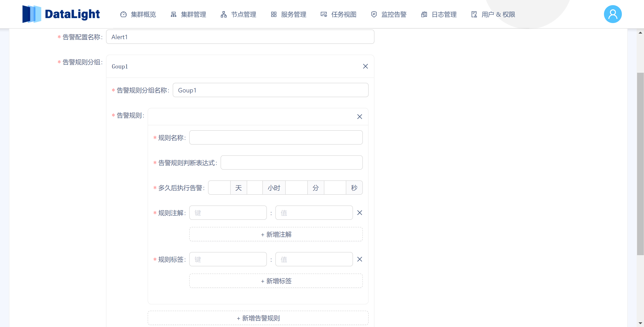This screenshot has width=644, height=327.
Task: Collapse the Goup1 group header
Action: [240, 66]
